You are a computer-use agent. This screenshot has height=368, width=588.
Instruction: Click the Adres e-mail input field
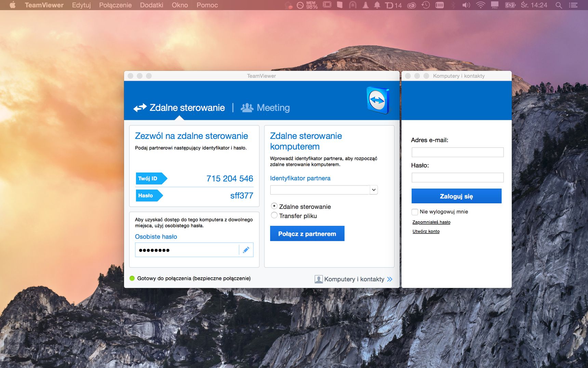point(457,152)
